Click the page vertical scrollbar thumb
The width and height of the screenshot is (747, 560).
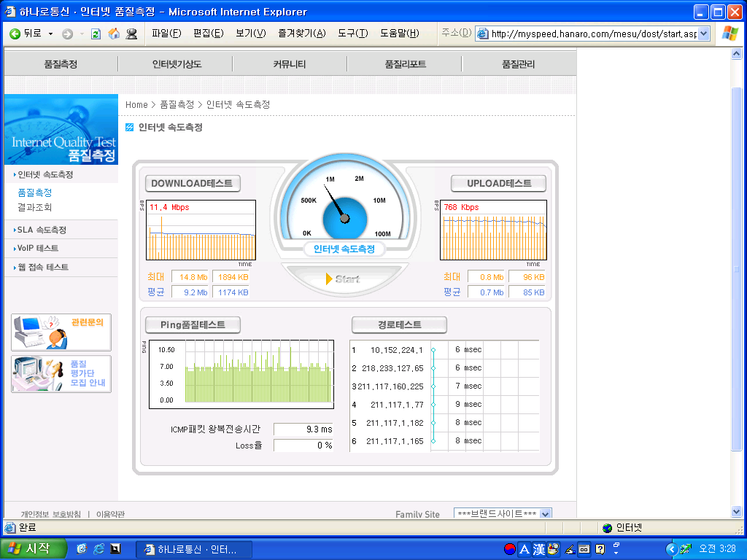point(737,269)
